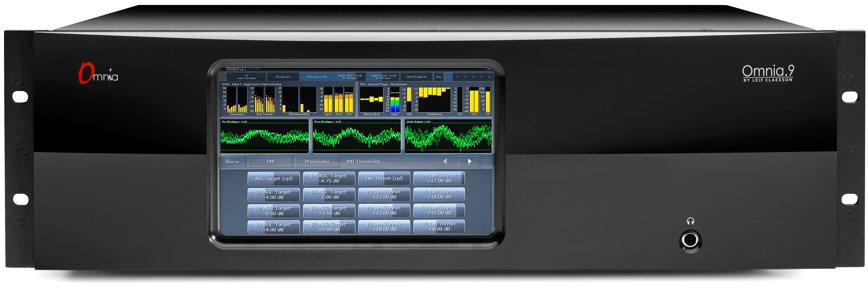Open the Menu button in the top bar
The image size is (868, 289).
(438, 77)
